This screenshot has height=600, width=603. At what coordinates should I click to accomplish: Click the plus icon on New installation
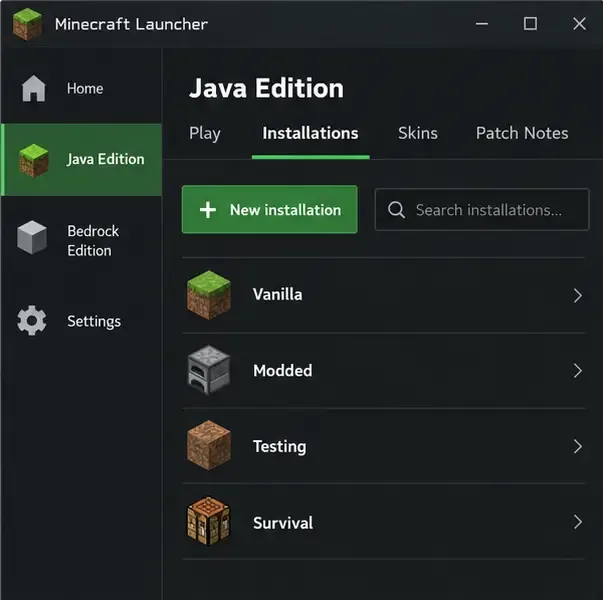point(208,210)
